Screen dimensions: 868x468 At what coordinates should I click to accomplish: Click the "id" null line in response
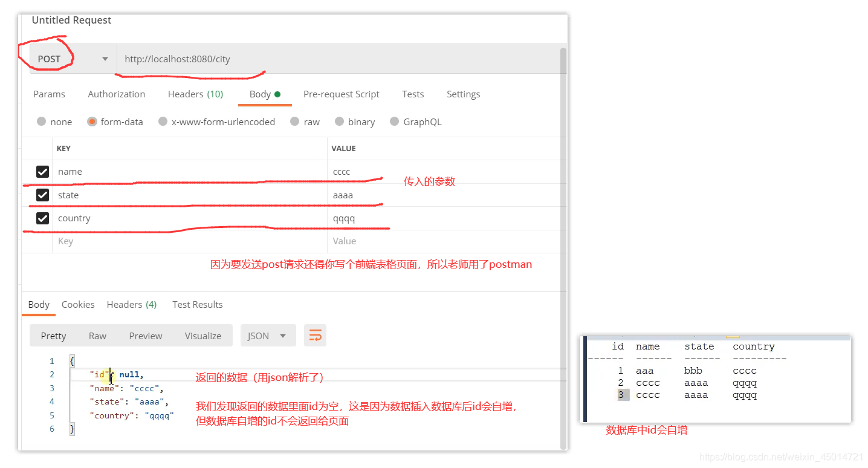pyautogui.click(x=117, y=375)
